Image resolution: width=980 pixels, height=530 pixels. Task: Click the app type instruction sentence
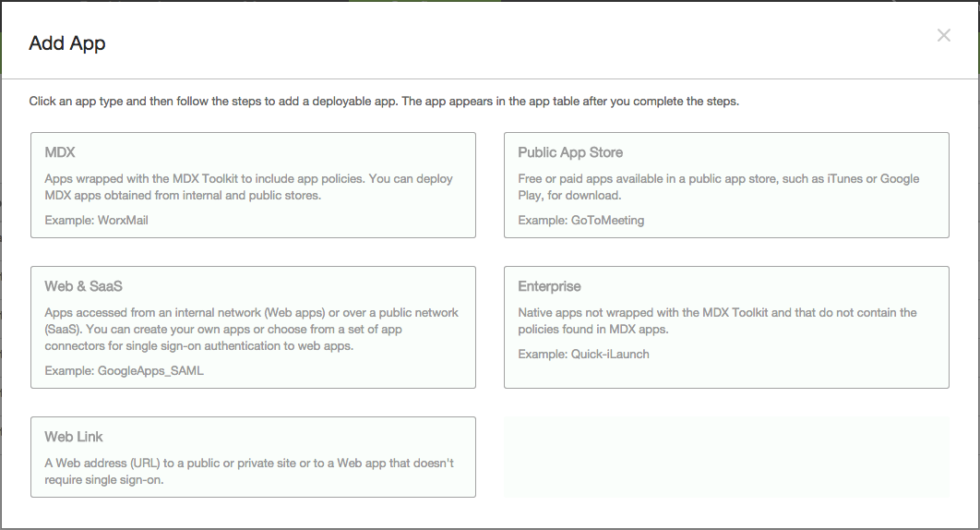(x=384, y=101)
